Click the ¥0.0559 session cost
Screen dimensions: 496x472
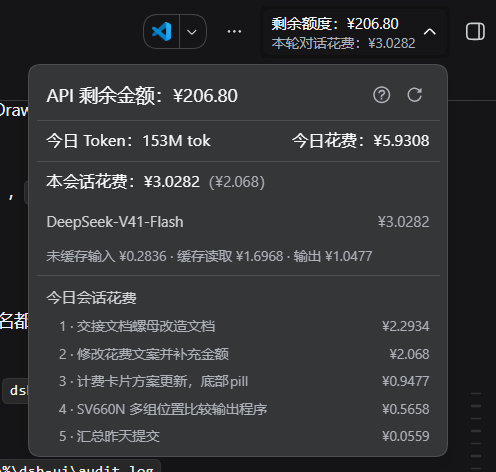[x=405, y=436]
